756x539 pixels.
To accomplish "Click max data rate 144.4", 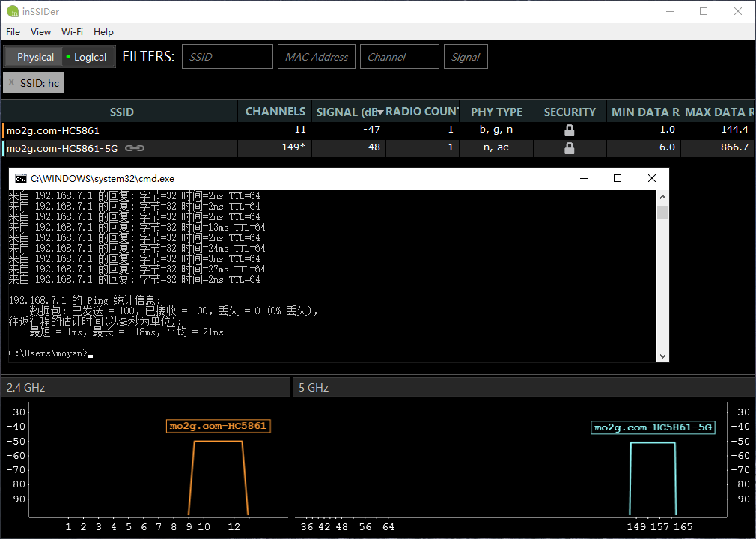I will (x=734, y=130).
